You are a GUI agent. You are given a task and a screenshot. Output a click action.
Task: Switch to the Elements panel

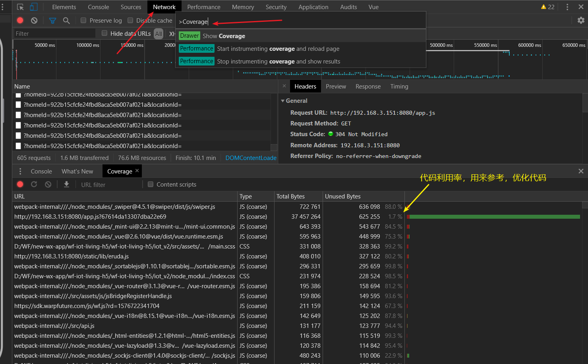click(x=64, y=7)
